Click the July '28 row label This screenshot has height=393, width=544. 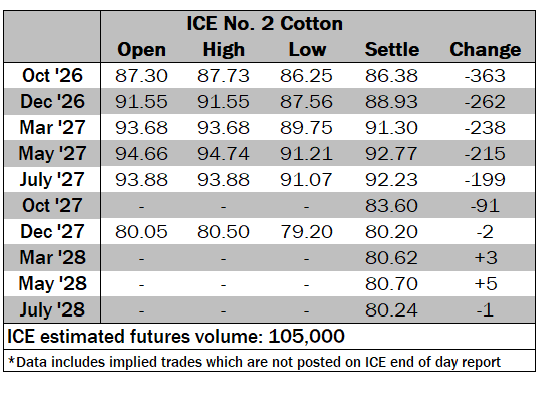tap(52, 310)
